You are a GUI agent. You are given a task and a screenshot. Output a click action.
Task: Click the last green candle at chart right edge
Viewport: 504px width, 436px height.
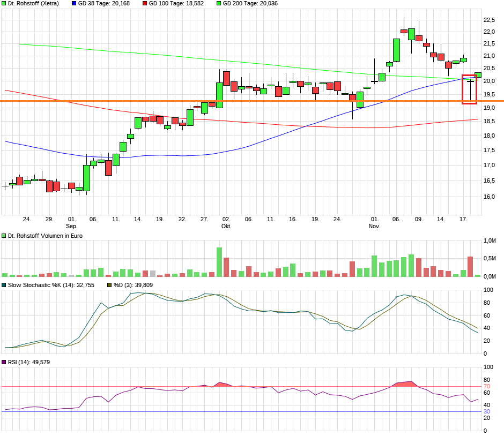click(x=478, y=75)
